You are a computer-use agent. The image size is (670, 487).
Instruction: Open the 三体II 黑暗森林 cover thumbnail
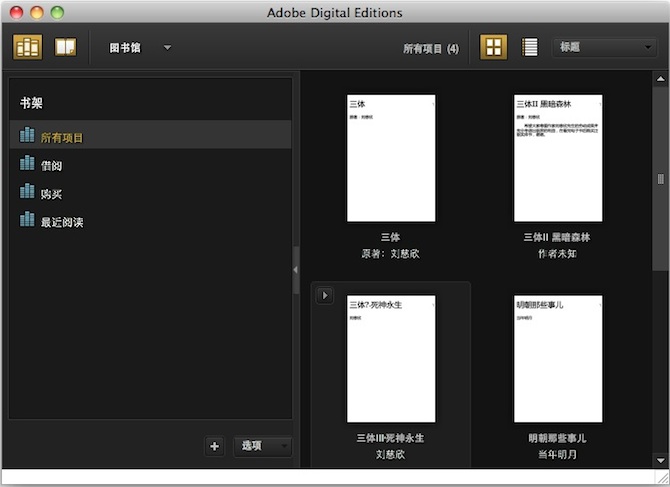click(558, 158)
